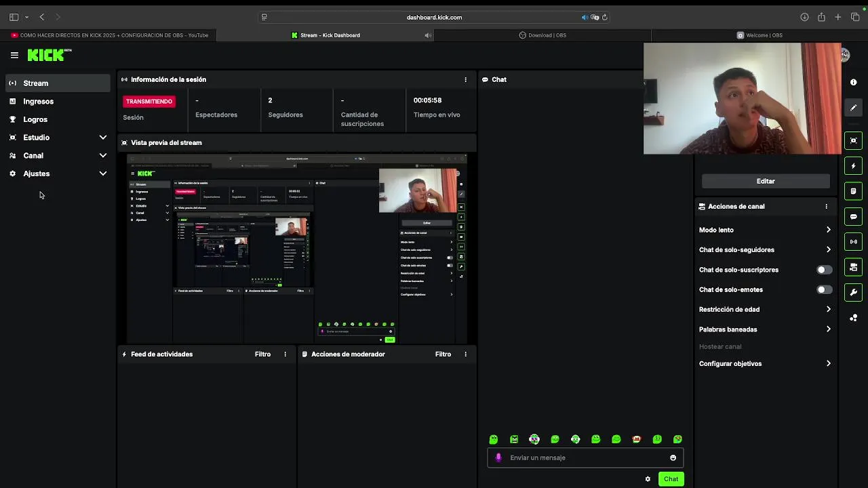Open the emoji picker in the message box
This screenshot has height=488, width=868.
tap(673, 457)
